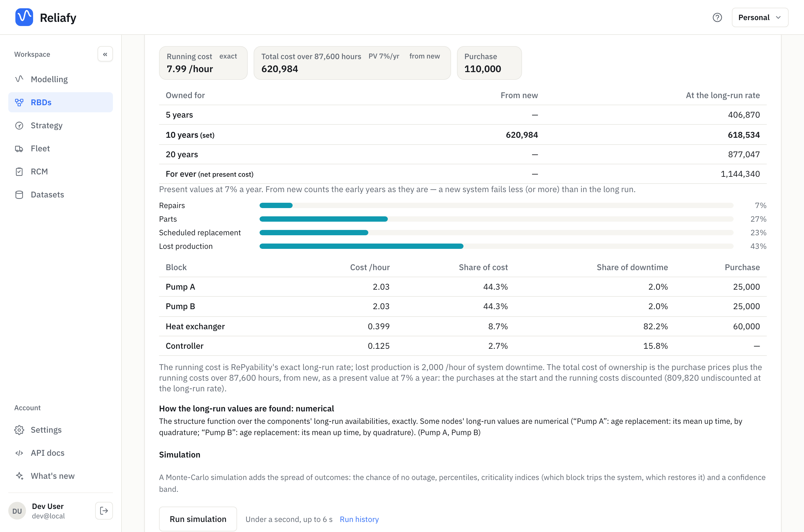Open API docs link label

[x=48, y=453]
